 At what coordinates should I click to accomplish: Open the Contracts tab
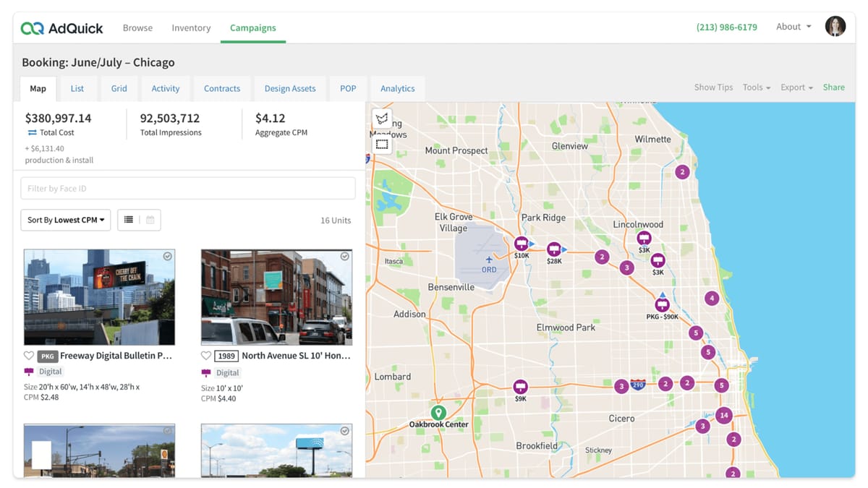222,89
